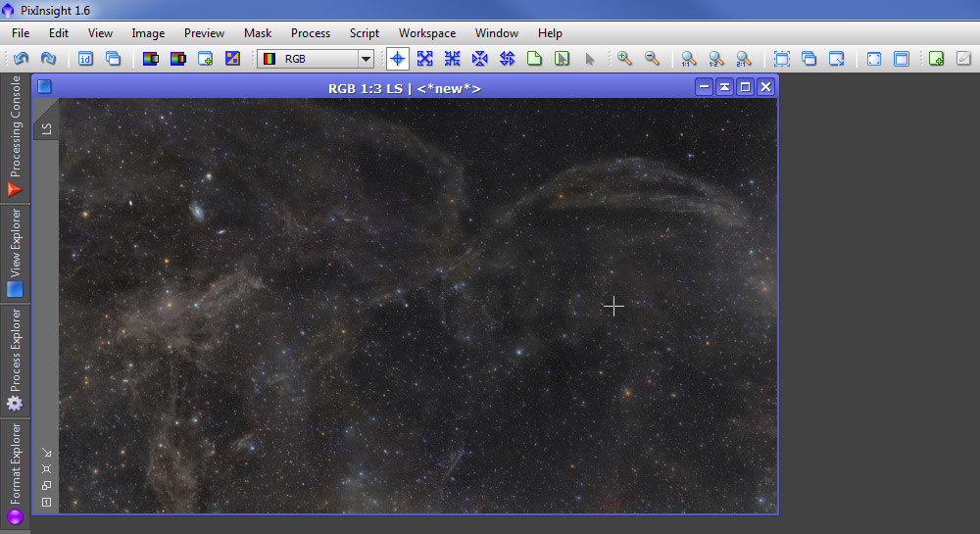The width and height of the screenshot is (980, 534).
Task: Click the Zoom Out magnifier icon
Action: click(x=652, y=59)
